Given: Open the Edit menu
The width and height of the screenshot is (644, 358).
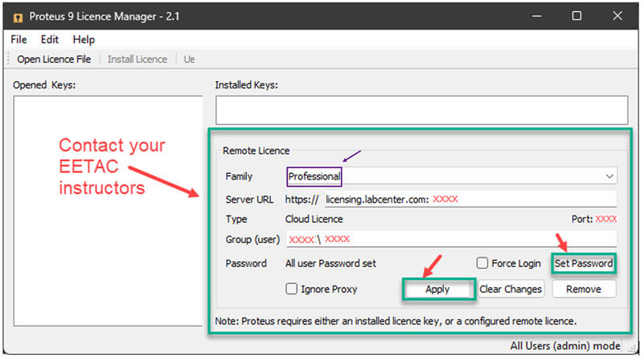Looking at the screenshot, I should click(x=50, y=39).
